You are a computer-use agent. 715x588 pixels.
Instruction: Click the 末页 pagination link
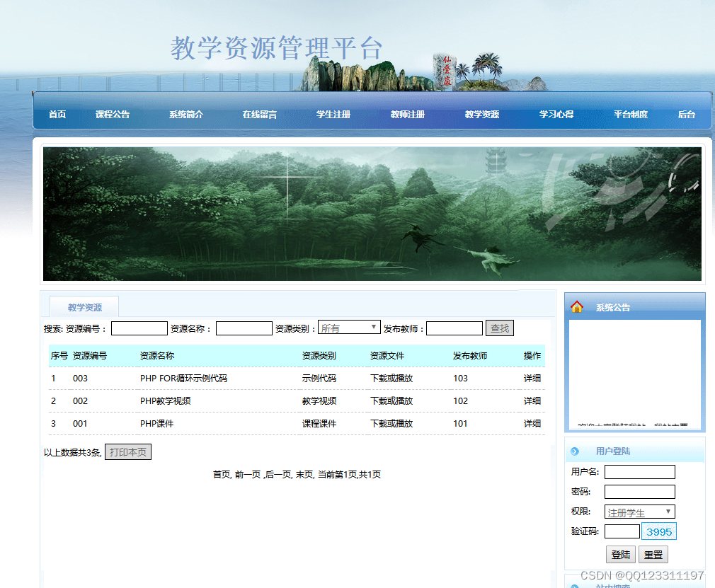tap(304, 475)
